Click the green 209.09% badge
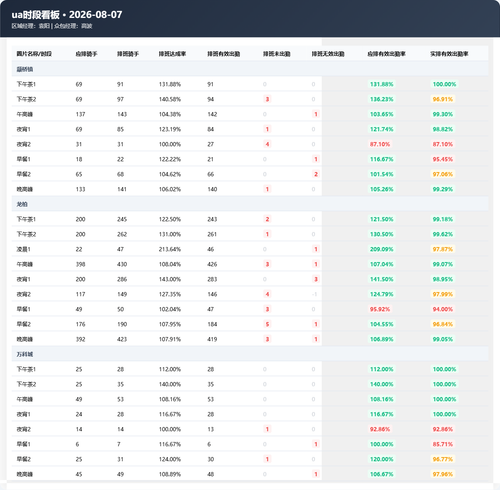The image size is (500, 490). pos(382,249)
